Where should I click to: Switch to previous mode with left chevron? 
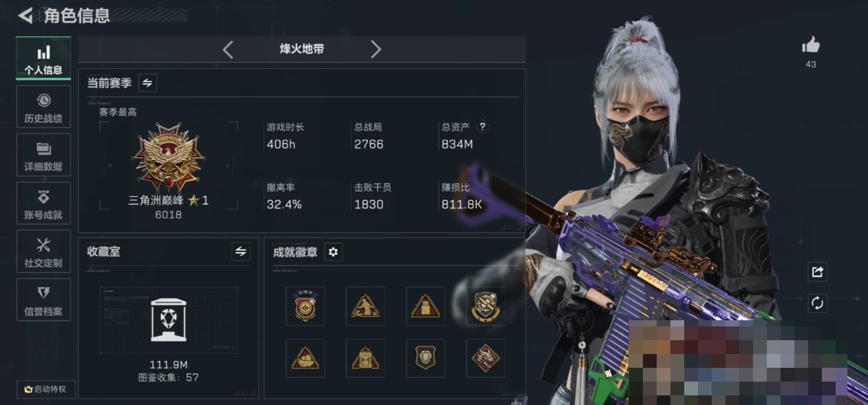229,50
